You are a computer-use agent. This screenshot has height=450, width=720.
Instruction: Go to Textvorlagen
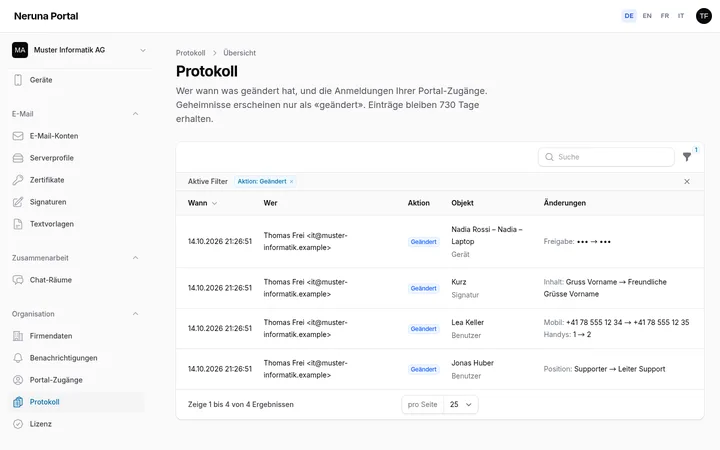[x=77, y=224]
